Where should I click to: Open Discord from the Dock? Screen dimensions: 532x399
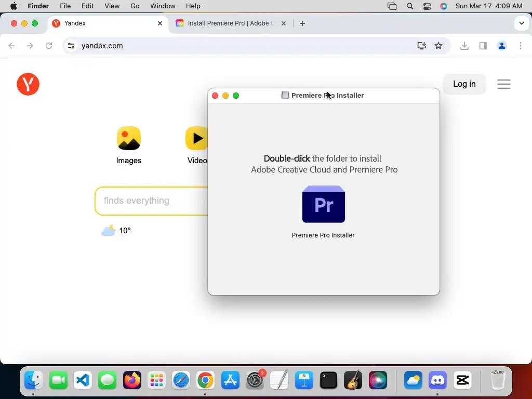(x=437, y=380)
